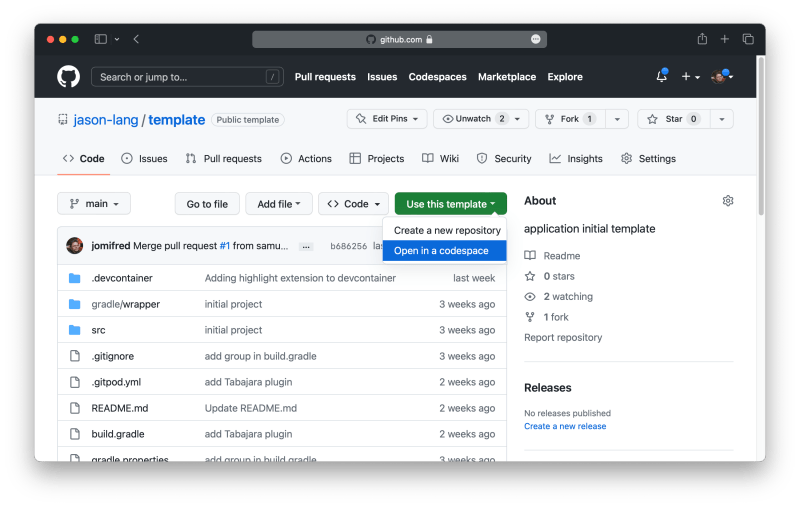Switch to the Actions tab

tap(306, 159)
